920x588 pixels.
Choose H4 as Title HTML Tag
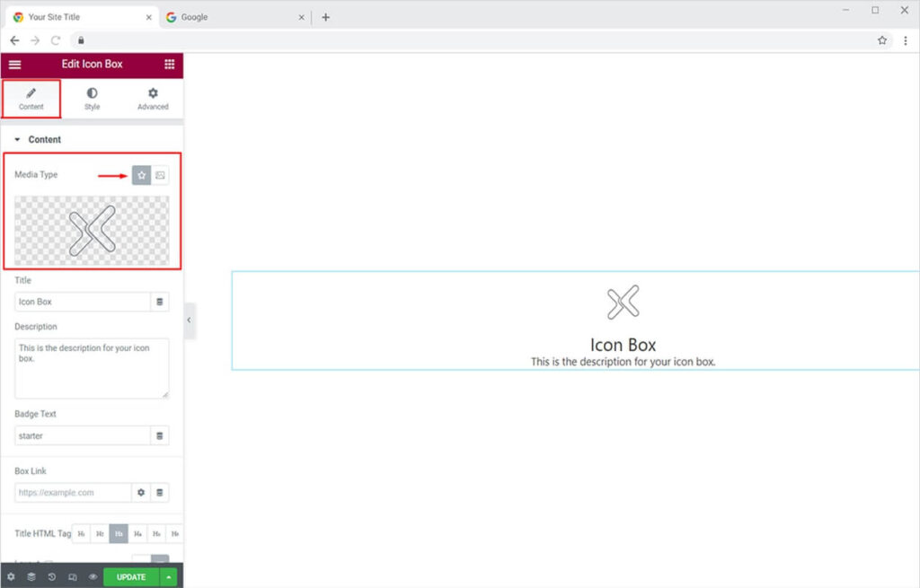point(137,533)
